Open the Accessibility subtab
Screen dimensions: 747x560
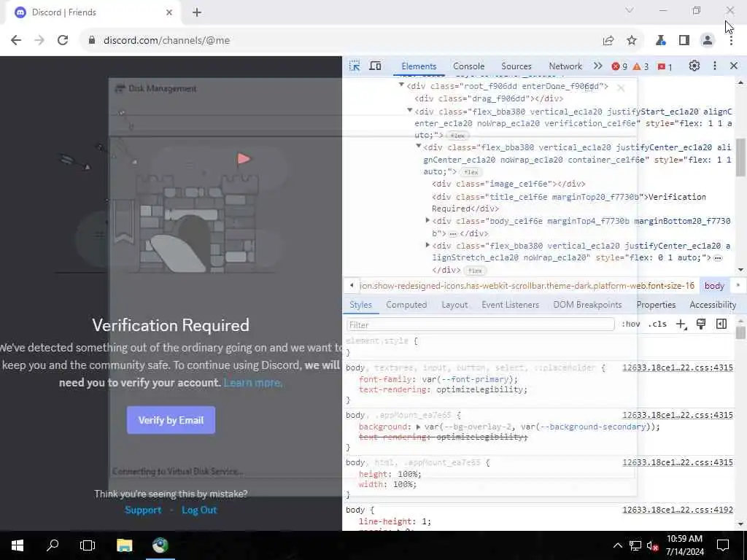pyautogui.click(x=713, y=305)
